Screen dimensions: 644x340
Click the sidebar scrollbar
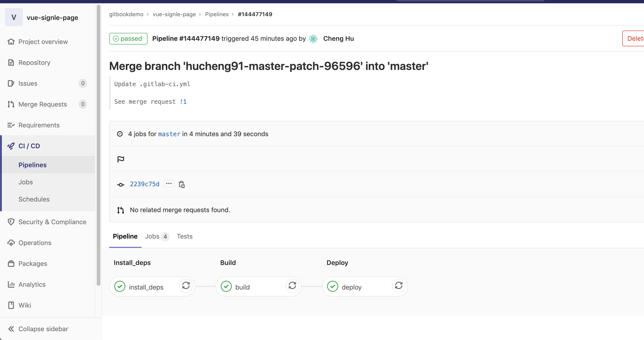(x=99, y=145)
